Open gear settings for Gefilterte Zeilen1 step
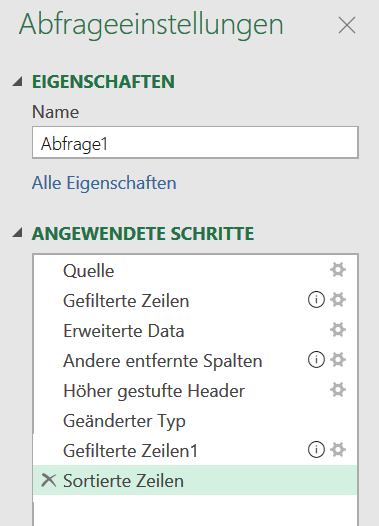 click(338, 450)
